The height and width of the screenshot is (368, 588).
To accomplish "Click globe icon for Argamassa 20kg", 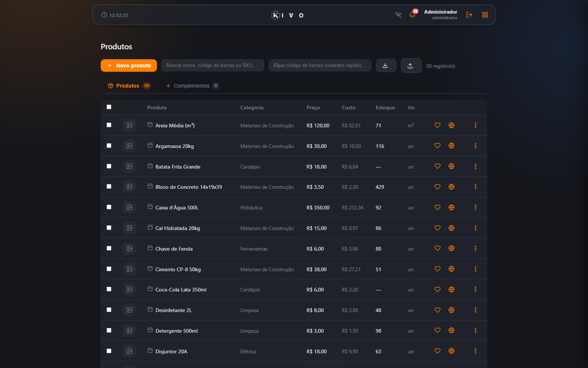I will (452, 146).
